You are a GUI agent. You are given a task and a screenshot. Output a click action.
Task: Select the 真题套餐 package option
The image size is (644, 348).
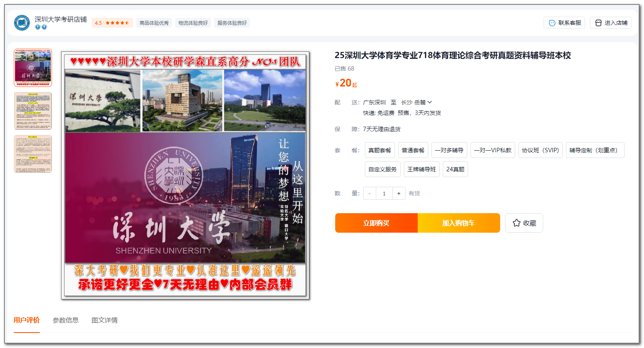coord(380,150)
